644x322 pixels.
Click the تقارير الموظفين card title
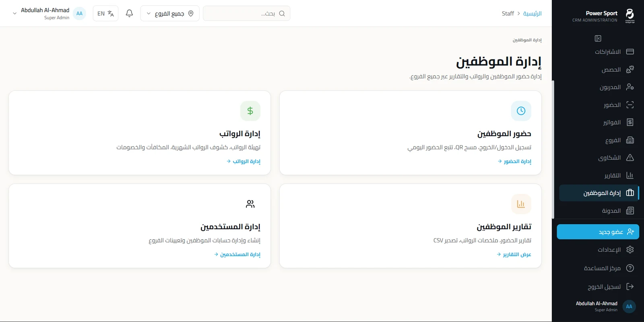coord(504,227)
